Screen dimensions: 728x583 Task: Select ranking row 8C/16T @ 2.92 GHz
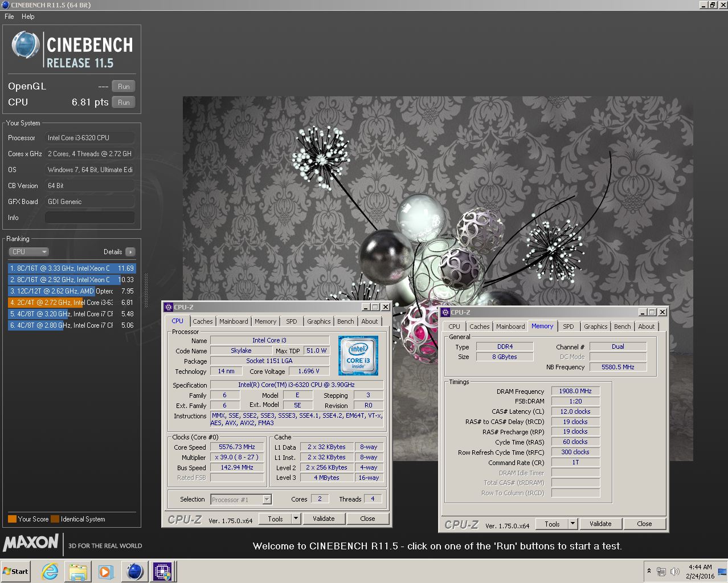(72, 279)
